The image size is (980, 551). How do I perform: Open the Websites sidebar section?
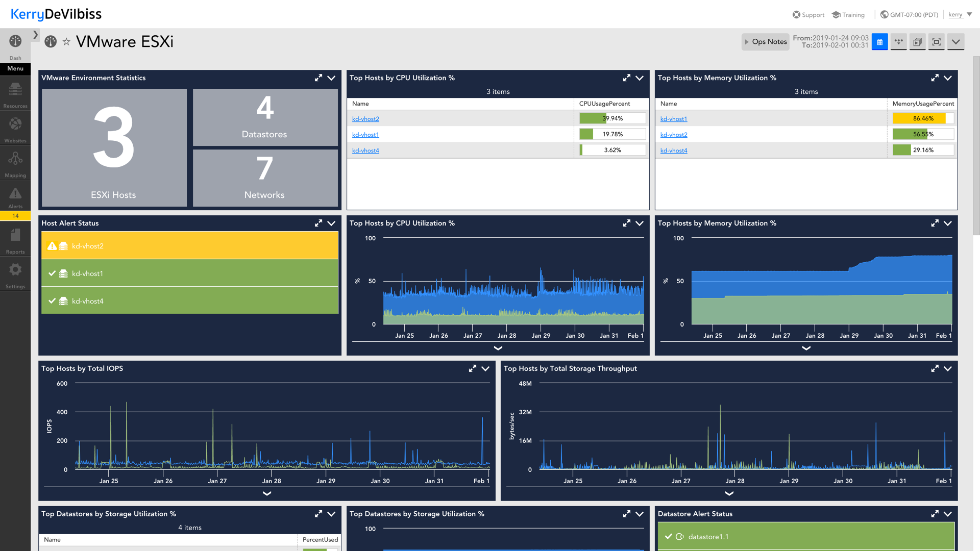click(x=15, y=129)
